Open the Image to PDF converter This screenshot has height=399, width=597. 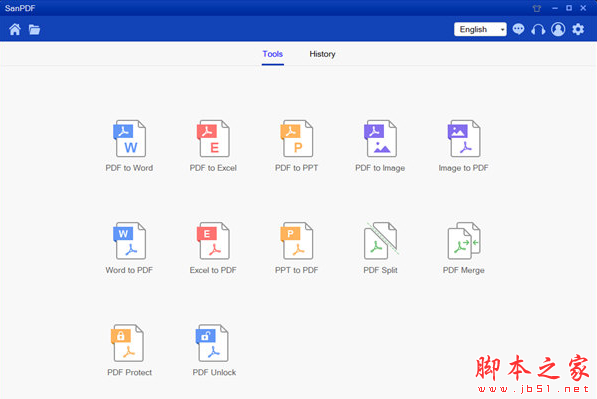pos(463,145)
